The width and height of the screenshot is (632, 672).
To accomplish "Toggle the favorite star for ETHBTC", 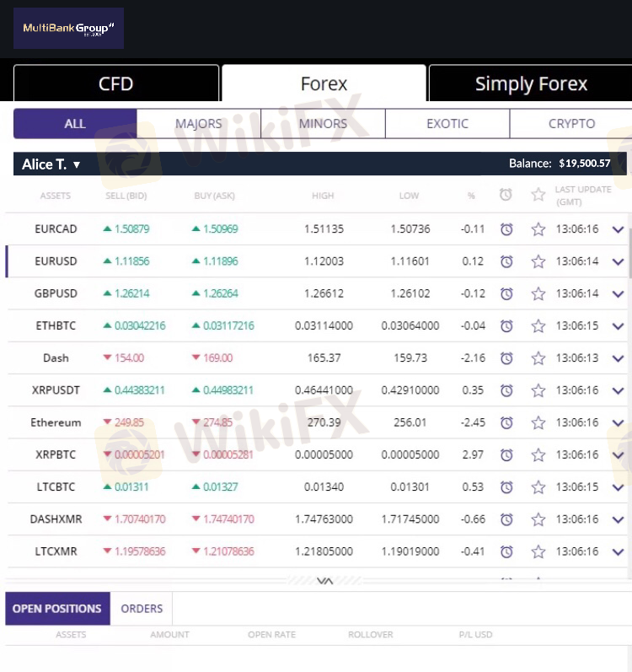I will click(x=538, y=325).
